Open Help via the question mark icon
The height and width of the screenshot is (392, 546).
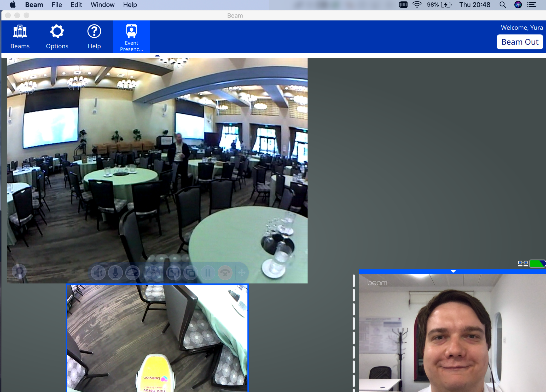94,37
